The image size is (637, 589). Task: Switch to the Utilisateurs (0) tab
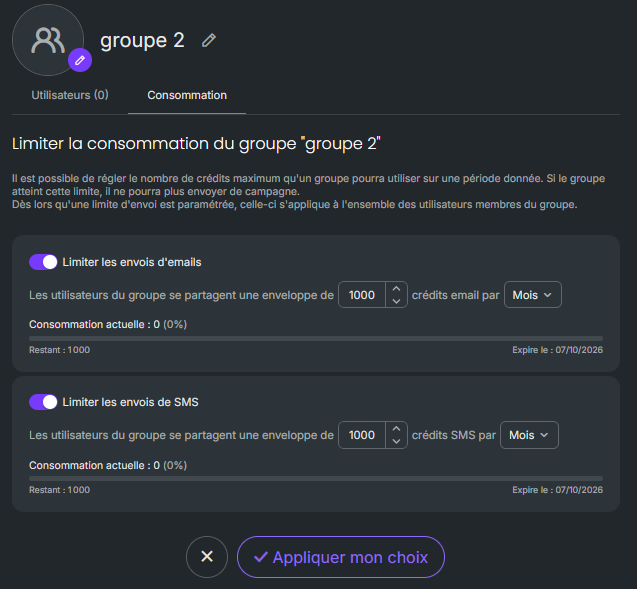point(70,95)
